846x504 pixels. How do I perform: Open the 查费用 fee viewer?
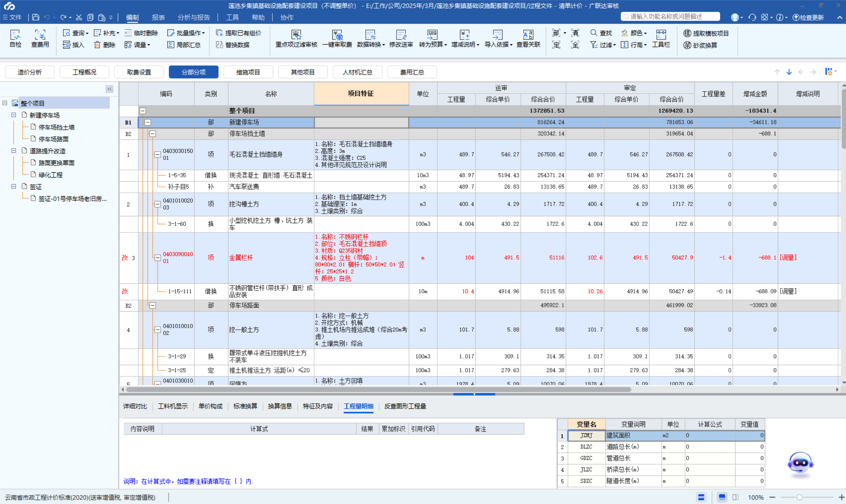tap(40, 38)
